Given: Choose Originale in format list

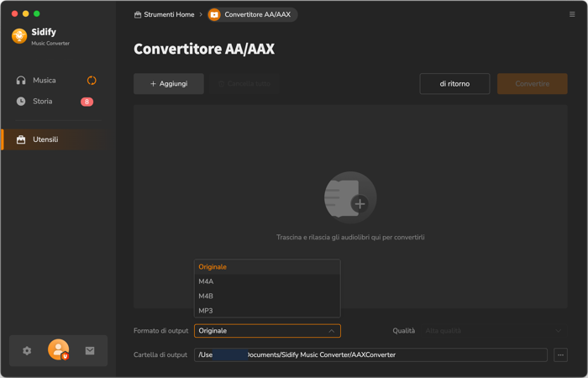Looking at the screenshot, I should pos(267,267).
